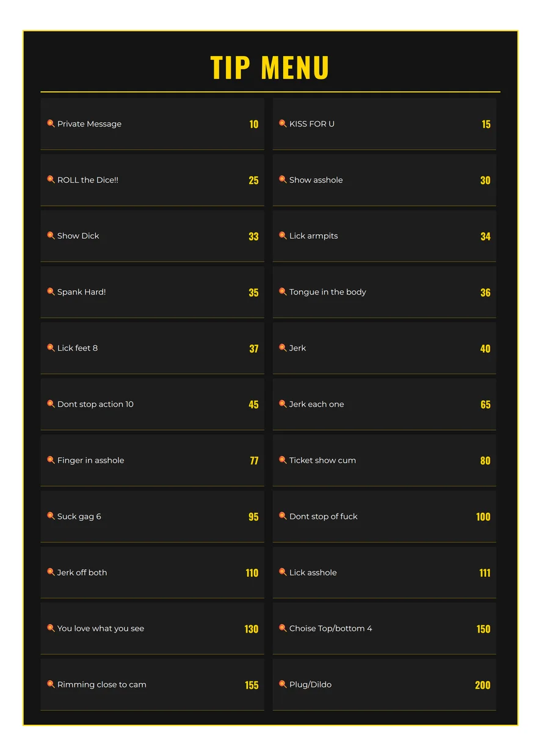Click the icon beside Dont stop action 10
Image resolution: width=541 pixels, height=756 pixels.
coord(51,404)
